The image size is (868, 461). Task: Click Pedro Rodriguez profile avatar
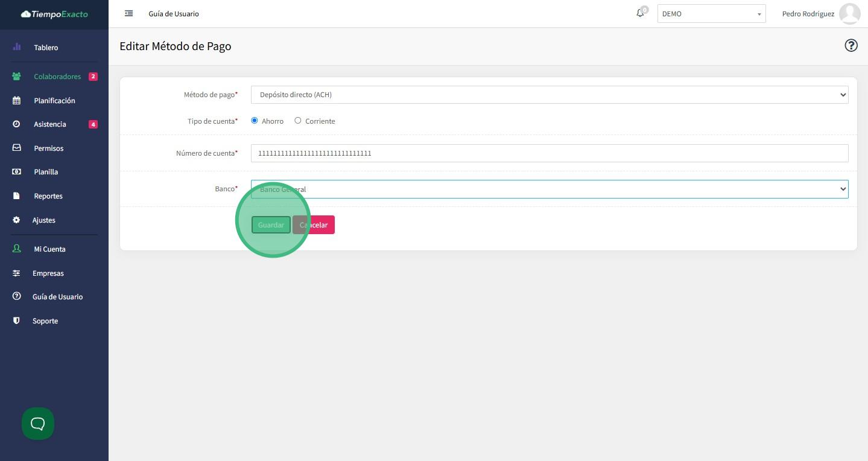pos(849,13)
